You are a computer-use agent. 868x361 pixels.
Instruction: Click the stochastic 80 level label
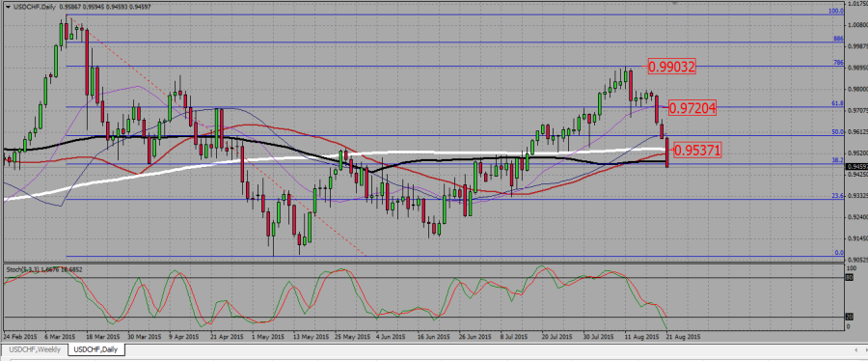850,278
